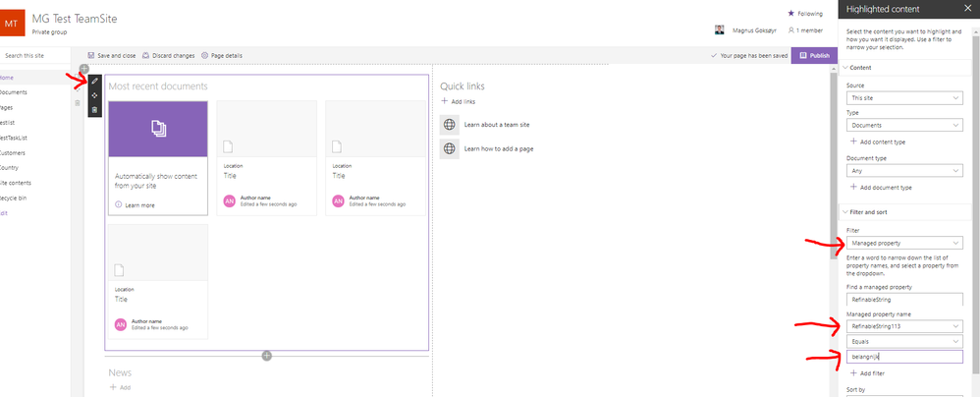Click Discard changes
The image size is (980, 397).
[x=169, y=56]
